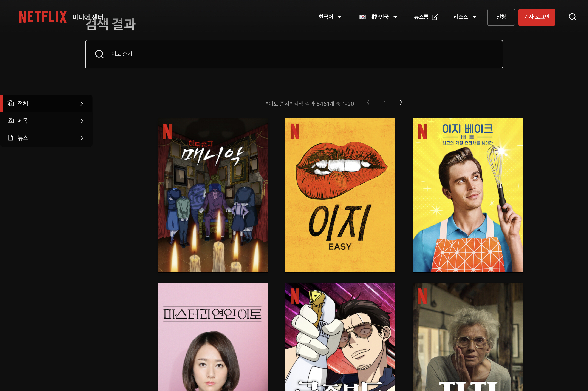This screenshot has width=588, height=391.
Task: Select the 전체 filter tab
Action: [x=46, y=103]
